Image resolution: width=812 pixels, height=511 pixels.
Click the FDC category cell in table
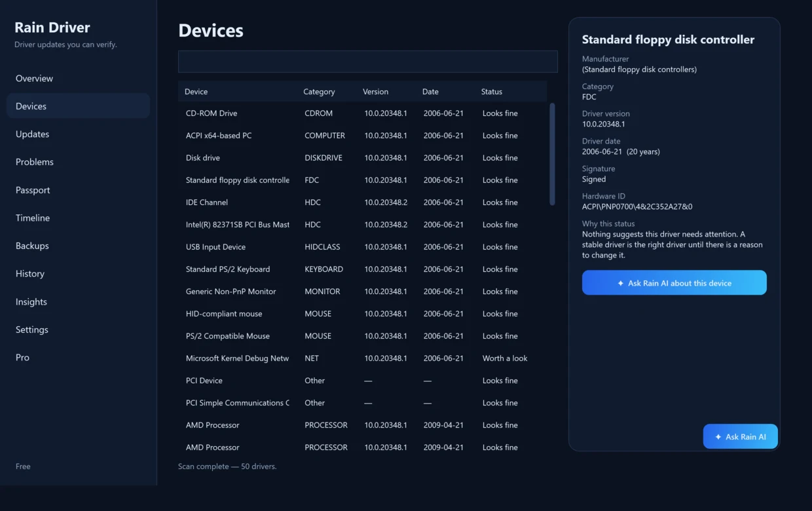click(x=312, y=180)
